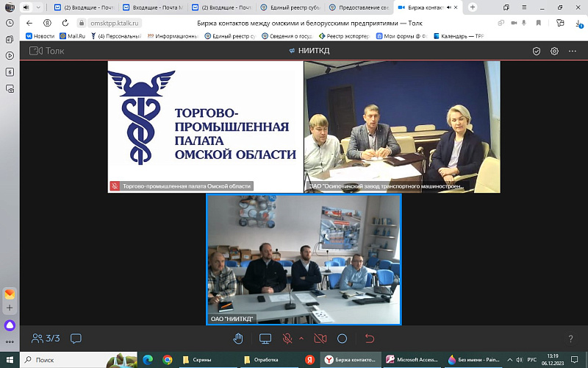This screenshot has width=588, height=368.
Task: Click the camera permission icon in the address bar
Action: coord(514,24)
